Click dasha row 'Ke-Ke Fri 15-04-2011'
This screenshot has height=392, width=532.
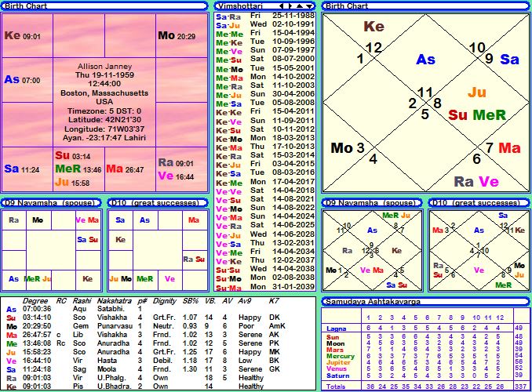tap(265, 112)
